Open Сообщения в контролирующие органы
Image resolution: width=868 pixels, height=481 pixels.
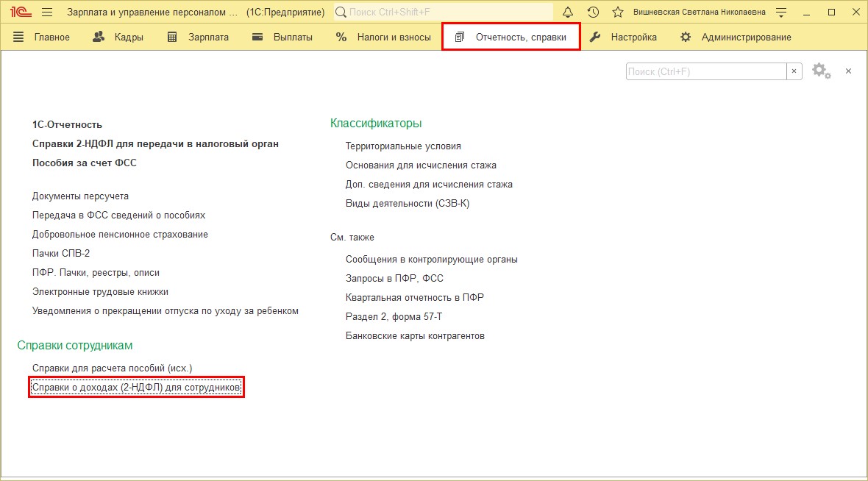tap(432, 260)
